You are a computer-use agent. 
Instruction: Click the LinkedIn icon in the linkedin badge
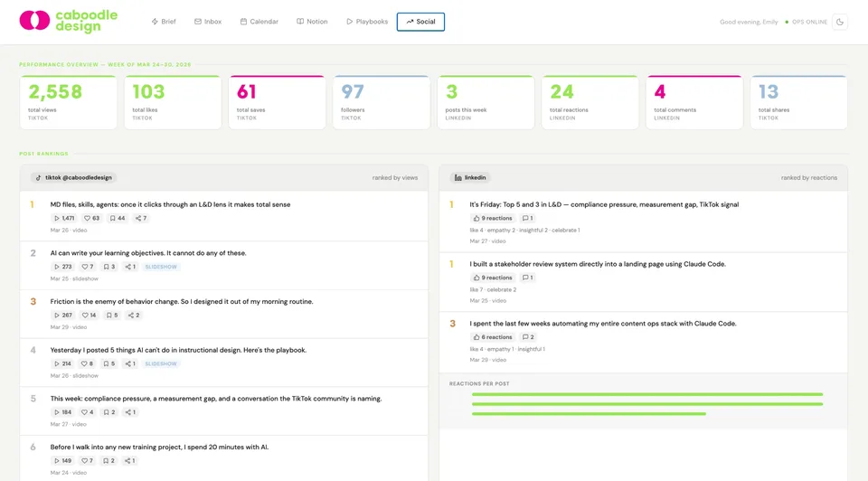(458, 178)
